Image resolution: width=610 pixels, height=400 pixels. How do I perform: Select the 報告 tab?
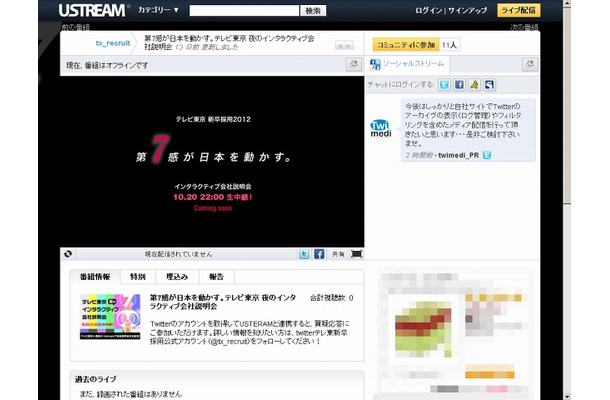pos(216,277)
